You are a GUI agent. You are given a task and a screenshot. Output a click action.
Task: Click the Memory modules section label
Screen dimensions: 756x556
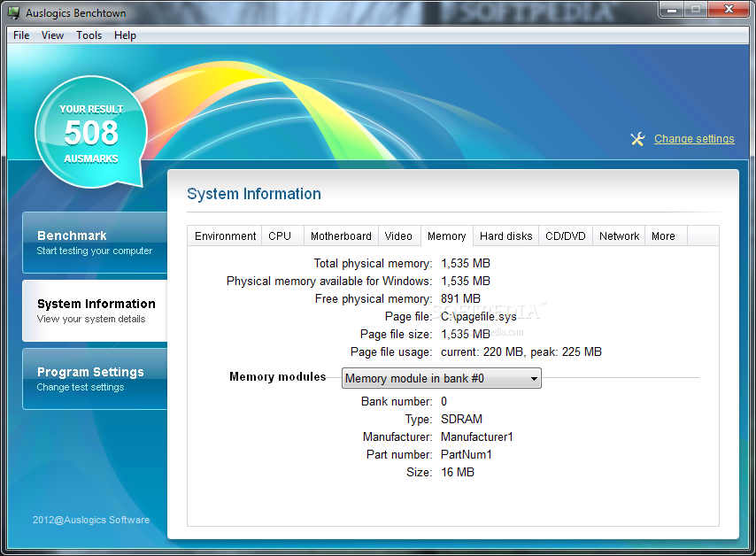(278, 376)
